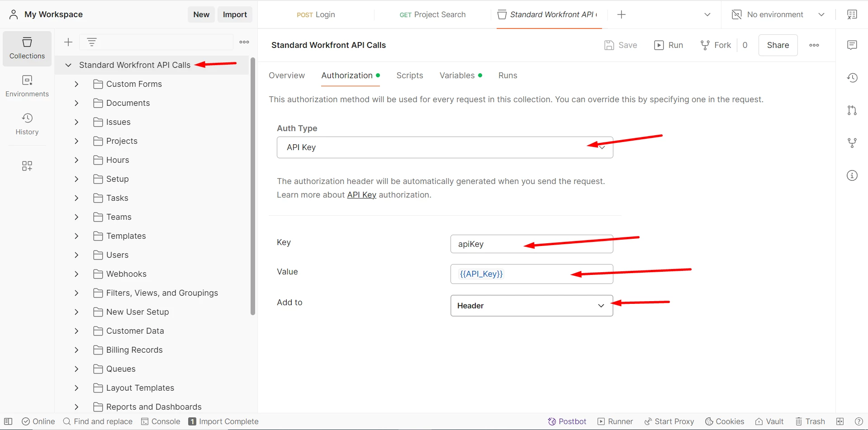The image size is (868, 430).
Task: Open the Vault
Action: tap(769, 421)
